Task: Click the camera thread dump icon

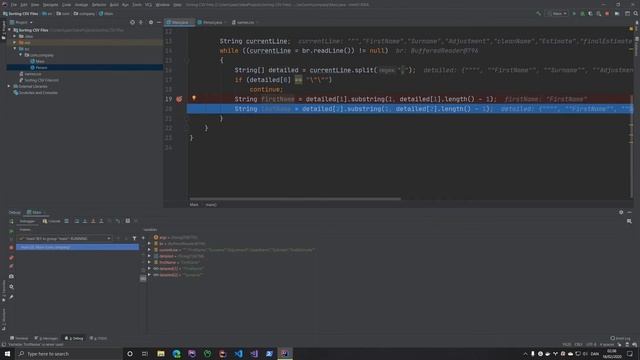Action: 11,276
